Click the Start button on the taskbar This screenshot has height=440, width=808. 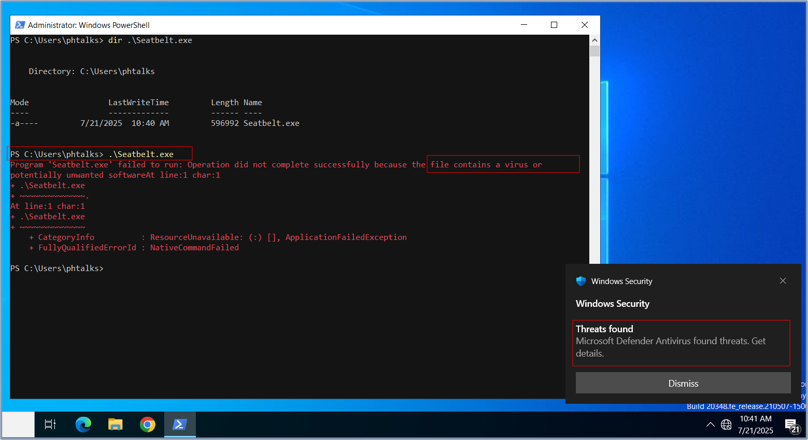(x=18, y=425)
